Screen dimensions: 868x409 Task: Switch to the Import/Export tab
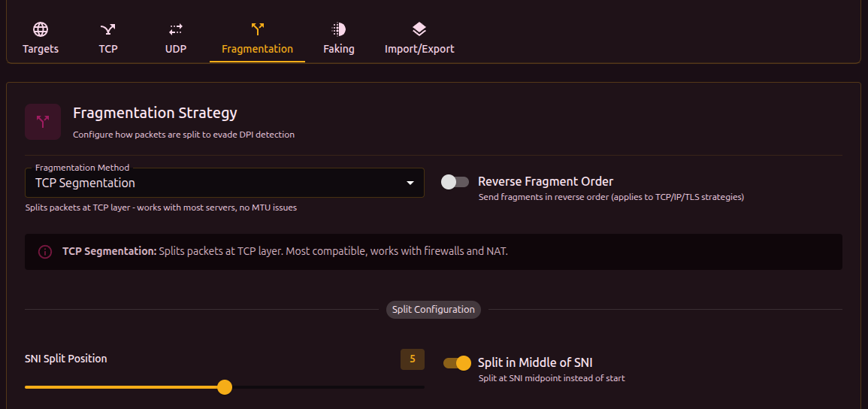click(x=419, y=49)
